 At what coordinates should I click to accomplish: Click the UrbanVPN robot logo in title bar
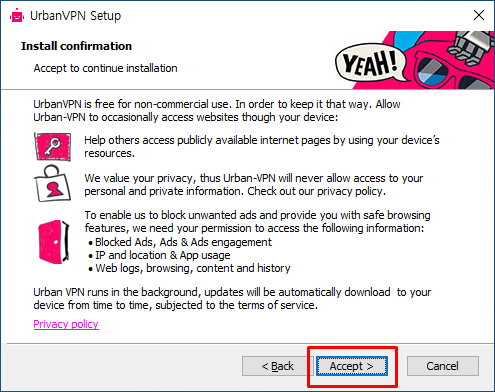(x=17, y=16)
